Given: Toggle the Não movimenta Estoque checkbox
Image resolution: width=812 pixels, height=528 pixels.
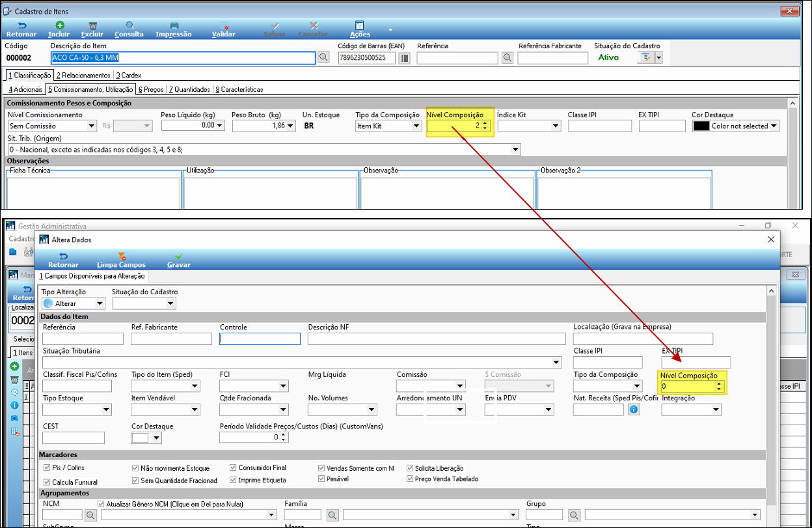Looking at the screenshot, I should [x=135, y=468].
